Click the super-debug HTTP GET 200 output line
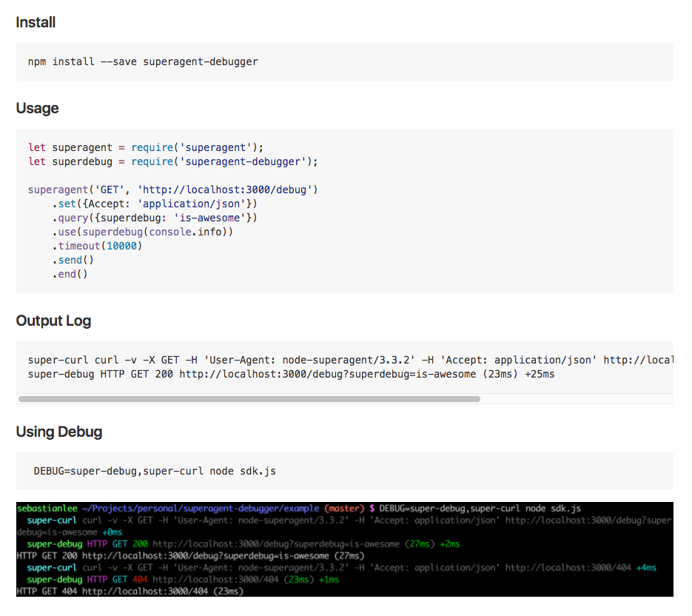Screen dimensions: 692x616 (292, 375)
